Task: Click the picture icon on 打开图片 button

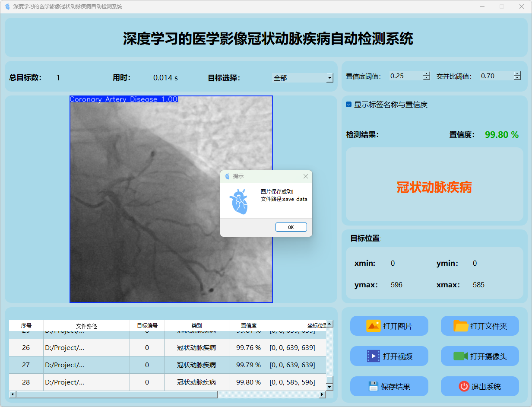Action: [373, 326]
